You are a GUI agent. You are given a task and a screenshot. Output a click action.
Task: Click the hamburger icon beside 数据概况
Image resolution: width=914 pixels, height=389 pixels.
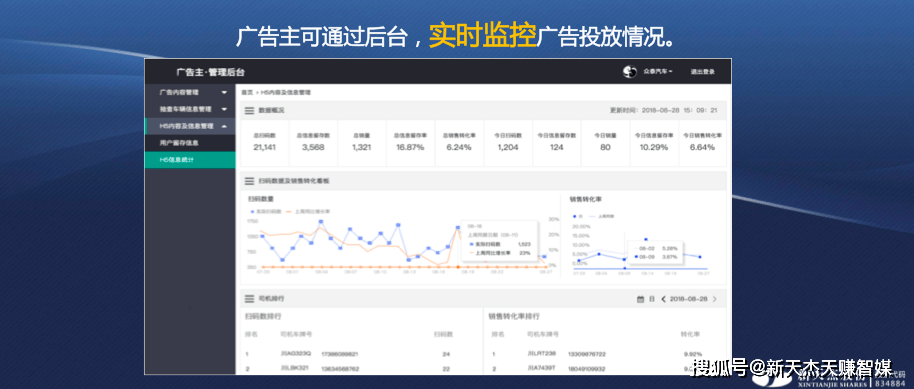pos(249,110)
